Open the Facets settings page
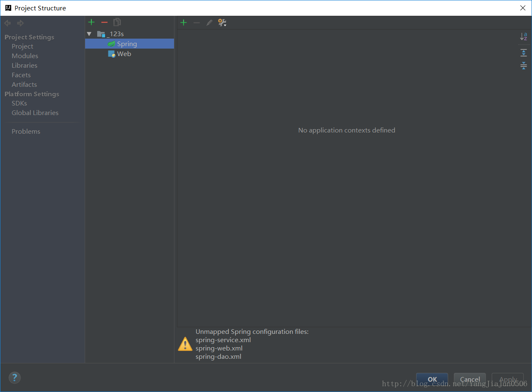Viewport: 532px width, 392px height. [x=21, y=75]
